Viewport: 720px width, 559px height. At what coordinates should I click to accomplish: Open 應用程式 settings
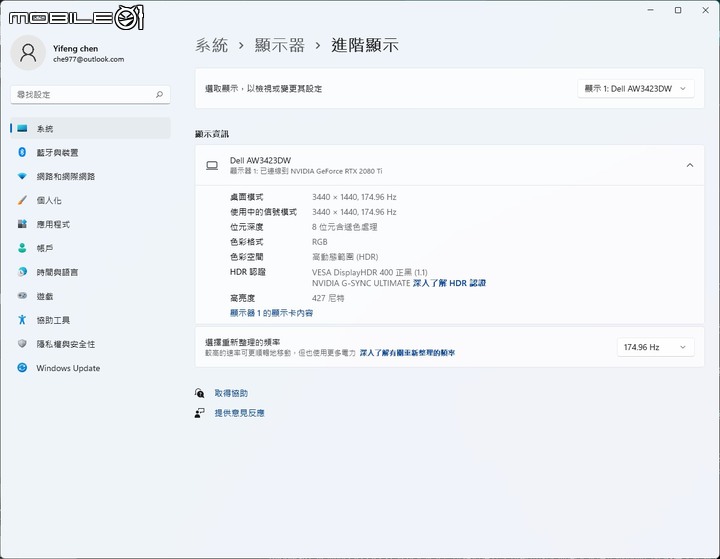[90, 224]
